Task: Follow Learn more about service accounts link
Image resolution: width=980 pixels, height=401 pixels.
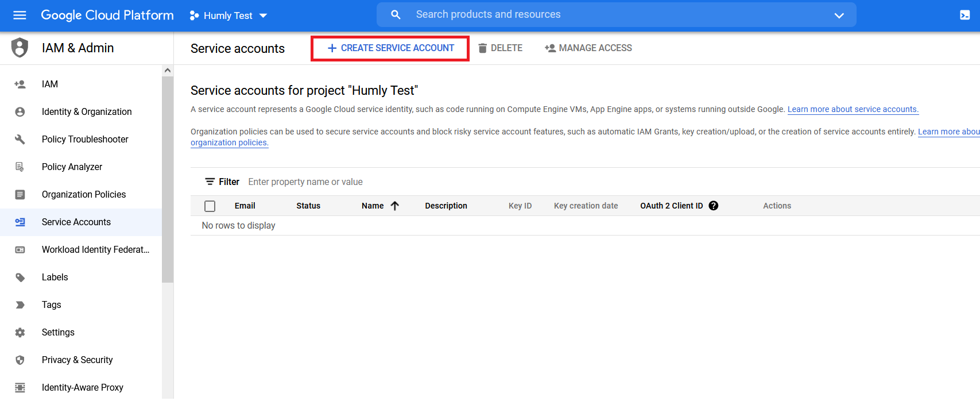Action: coord(853,109)
